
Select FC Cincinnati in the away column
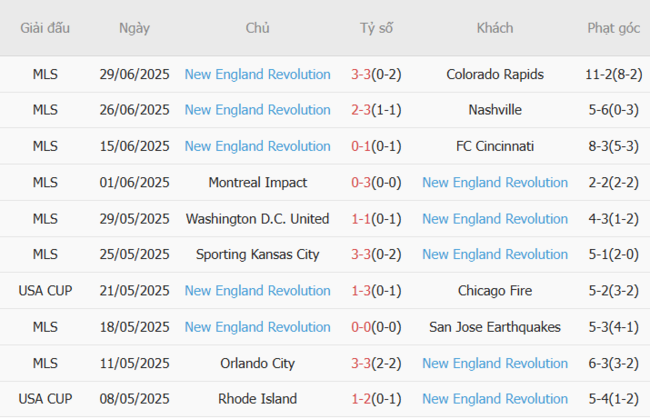click(x=495, y=146)
